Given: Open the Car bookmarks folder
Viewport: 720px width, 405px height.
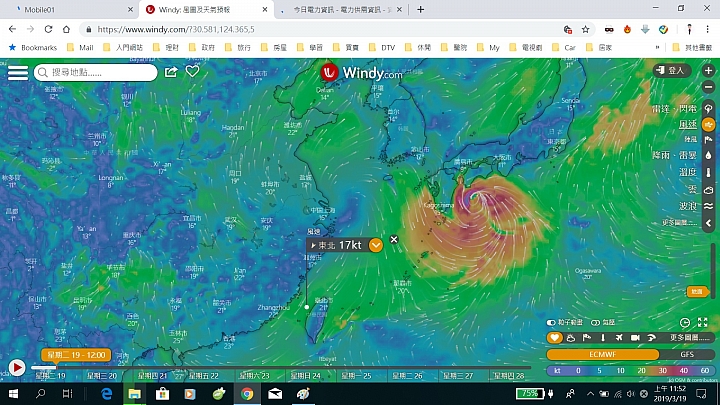Looking at the screenshot, I should pyautogui.click(x=564, y=47).
